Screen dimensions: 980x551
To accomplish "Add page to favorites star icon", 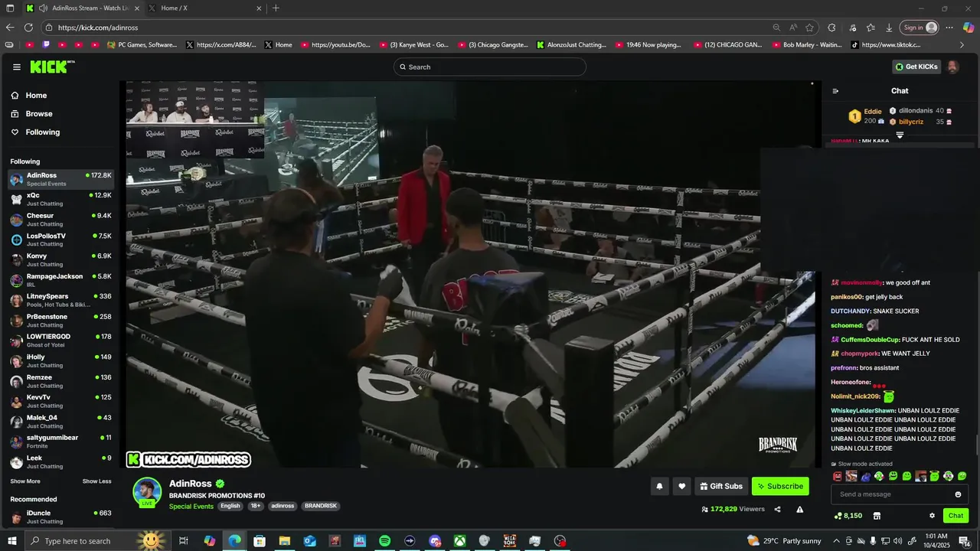I will click(809, 28).
